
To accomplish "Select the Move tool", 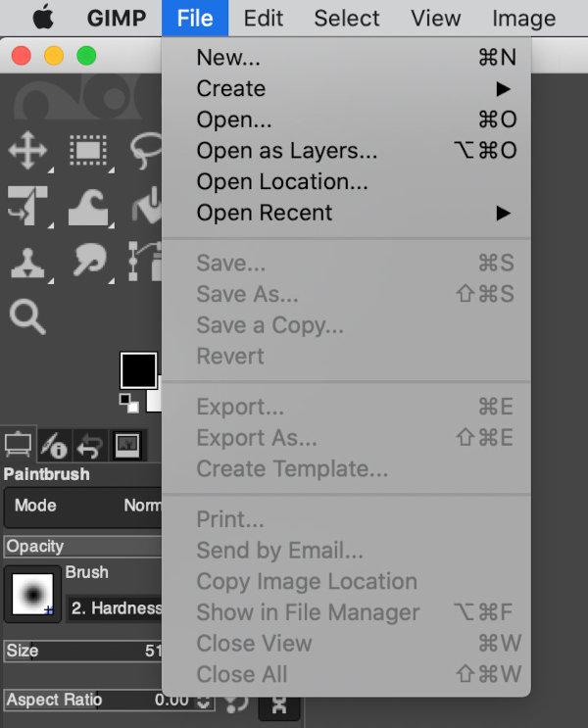I will click(x=27, y=150).
